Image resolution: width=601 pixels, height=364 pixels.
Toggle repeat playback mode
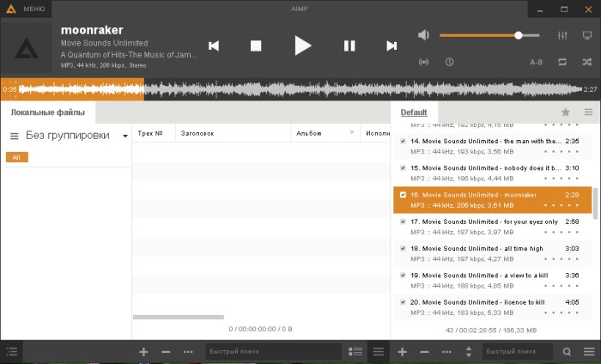[562, 62]
